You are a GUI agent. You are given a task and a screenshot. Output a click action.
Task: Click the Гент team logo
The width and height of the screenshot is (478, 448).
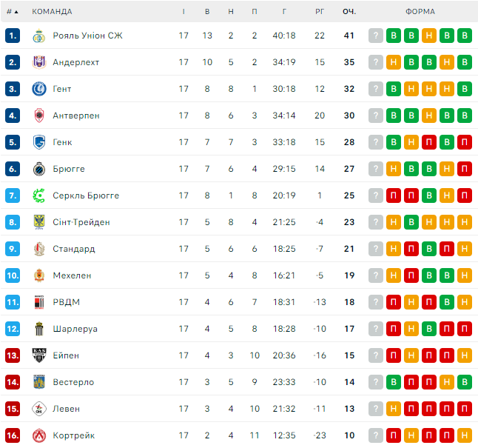click(x=39, y=89)
